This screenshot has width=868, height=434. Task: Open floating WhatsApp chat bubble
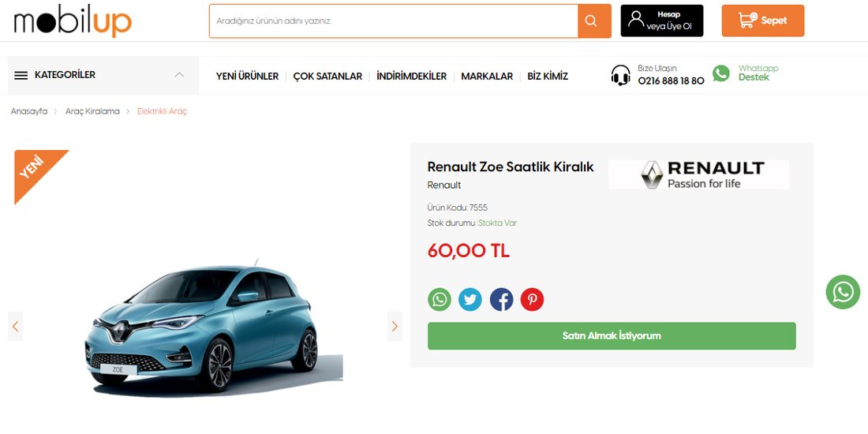[843, 292]
